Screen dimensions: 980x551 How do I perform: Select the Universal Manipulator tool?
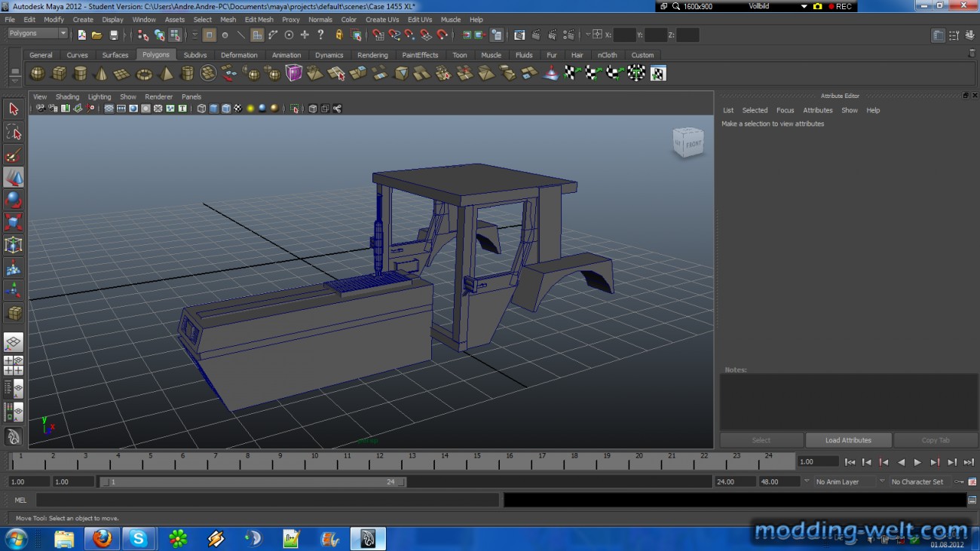click(14, 246)
